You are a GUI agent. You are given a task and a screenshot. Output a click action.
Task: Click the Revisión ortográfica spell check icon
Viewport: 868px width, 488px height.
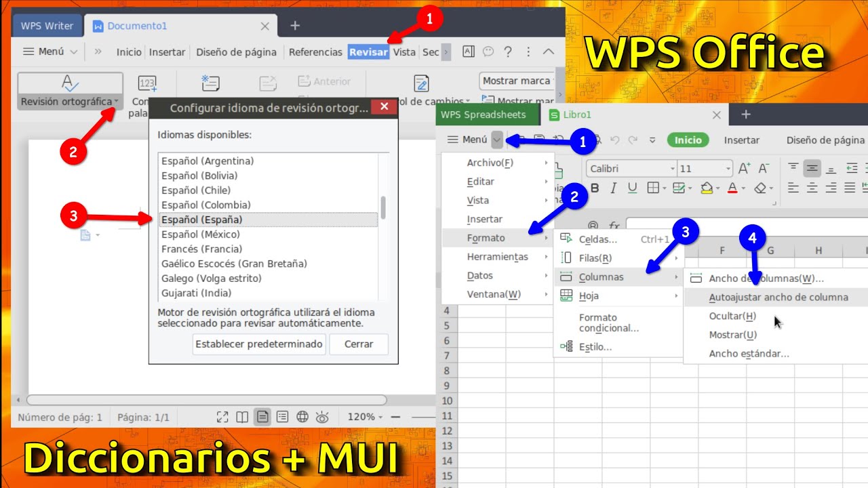tap(70, 84)
